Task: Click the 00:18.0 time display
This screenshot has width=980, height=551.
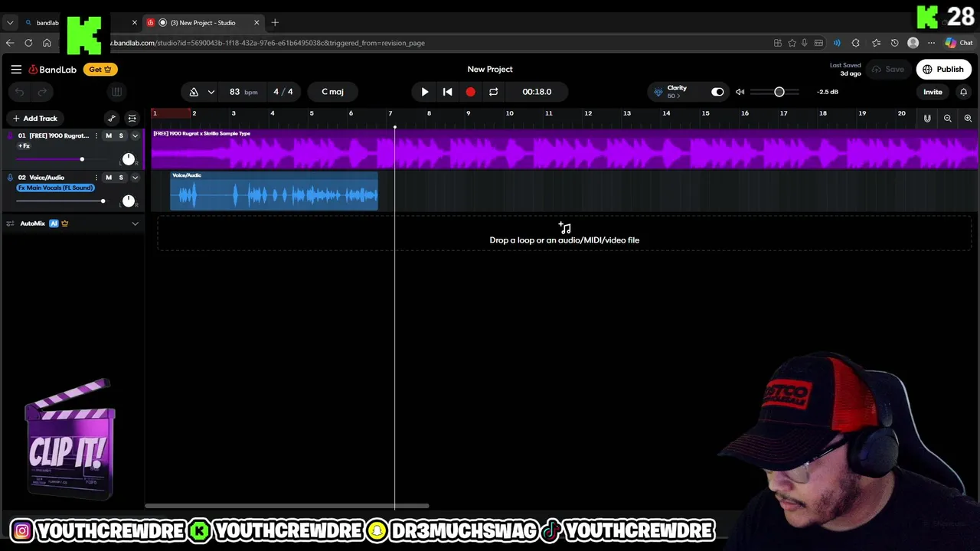Action: click(x=537, y=92)
